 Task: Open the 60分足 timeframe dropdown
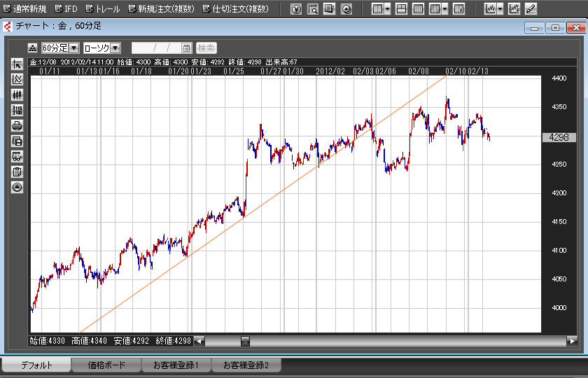point(73,48)
